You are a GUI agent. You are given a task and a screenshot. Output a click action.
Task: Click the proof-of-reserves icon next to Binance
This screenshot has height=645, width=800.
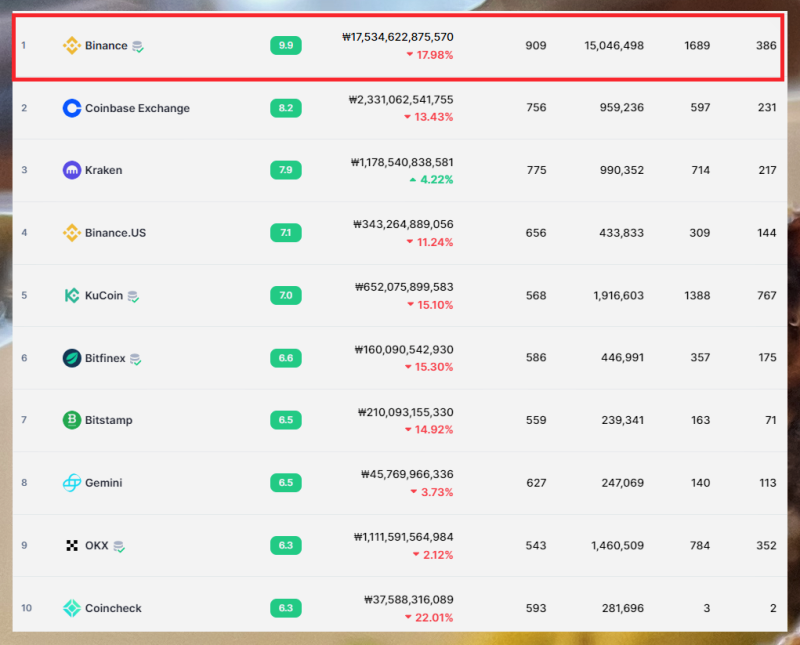pos(138,46)
